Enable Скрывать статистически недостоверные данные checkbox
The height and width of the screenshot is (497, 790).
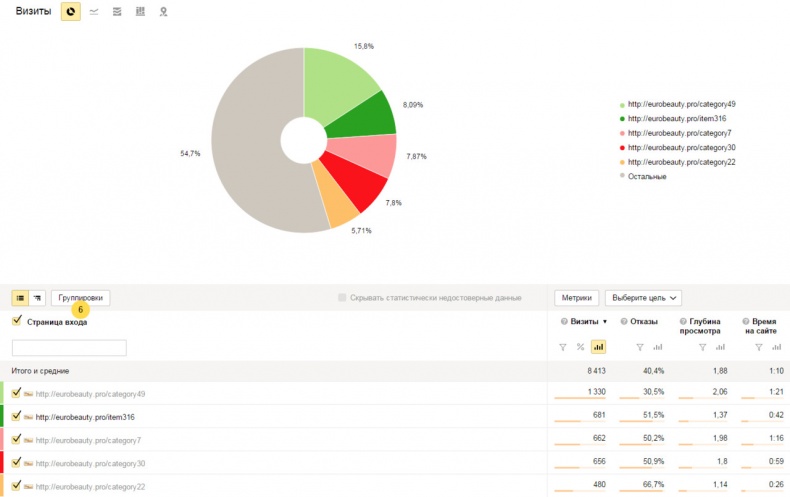(343, 298)
